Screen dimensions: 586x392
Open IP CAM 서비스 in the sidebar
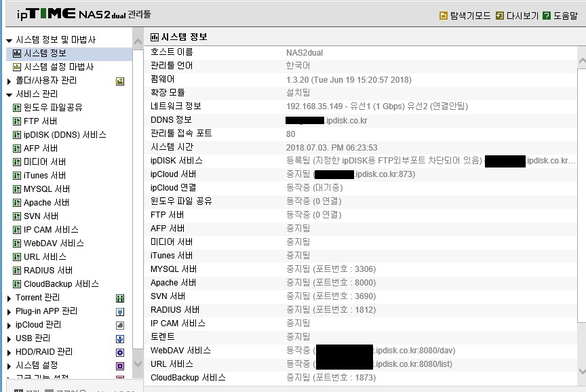coord(51,230)
